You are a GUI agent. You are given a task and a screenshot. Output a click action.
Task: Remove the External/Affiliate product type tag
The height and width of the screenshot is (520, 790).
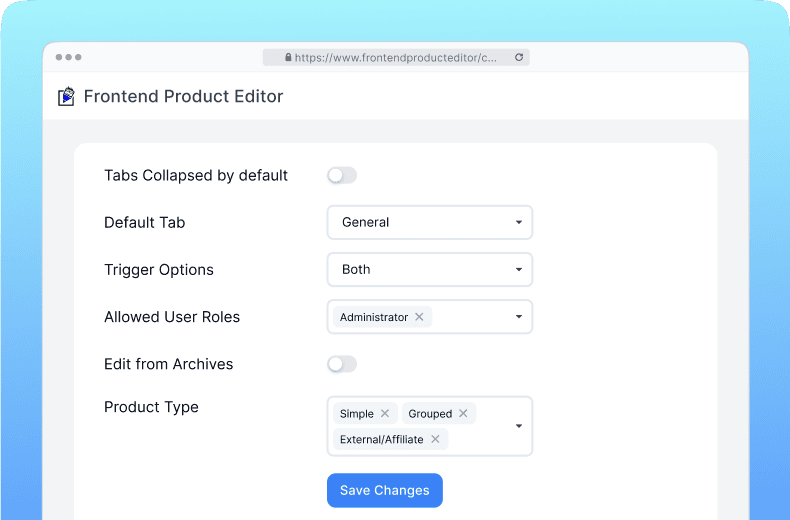click(x=435, y=440)
